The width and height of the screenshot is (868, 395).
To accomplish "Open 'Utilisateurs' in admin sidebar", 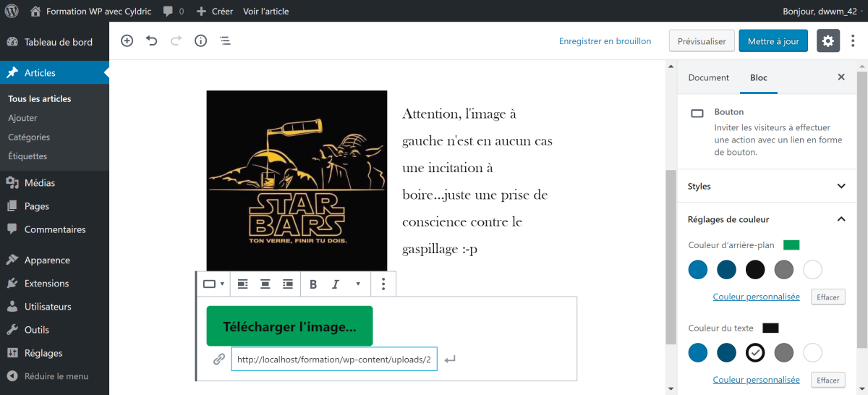I will (54, 306).
